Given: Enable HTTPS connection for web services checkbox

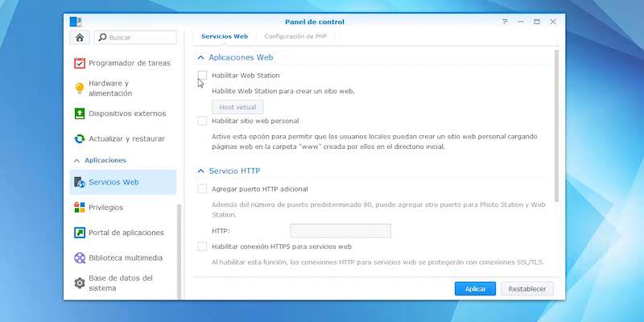Looking at the screenshot, I should click(202, 246).
